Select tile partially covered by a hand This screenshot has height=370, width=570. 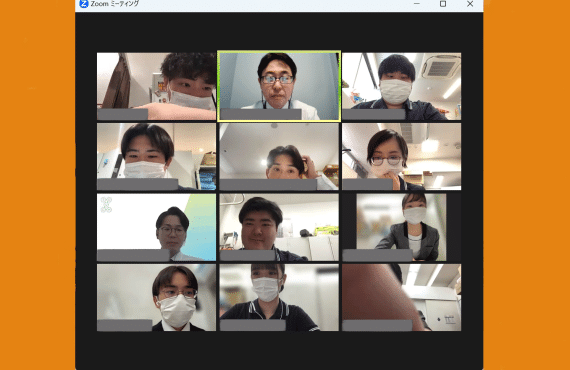401,297
